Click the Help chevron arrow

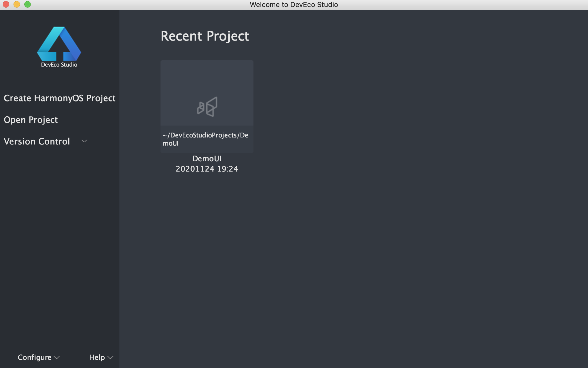click(x=110, y=358)
